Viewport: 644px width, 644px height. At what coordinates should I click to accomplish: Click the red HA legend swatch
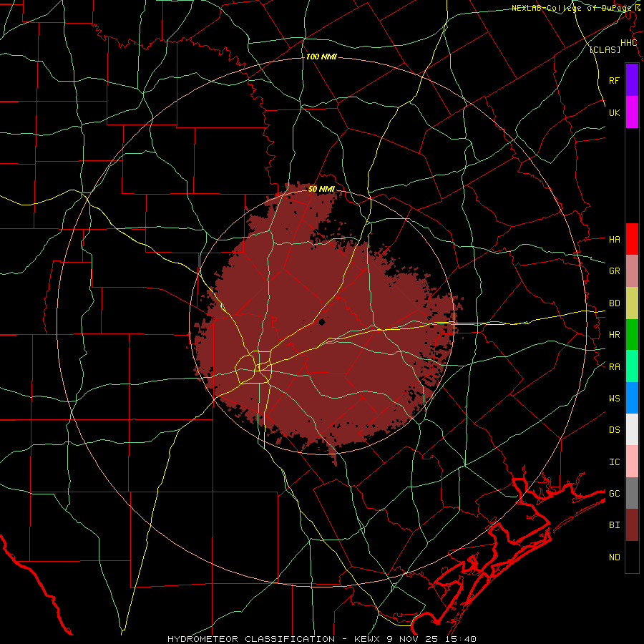[632, 239]
